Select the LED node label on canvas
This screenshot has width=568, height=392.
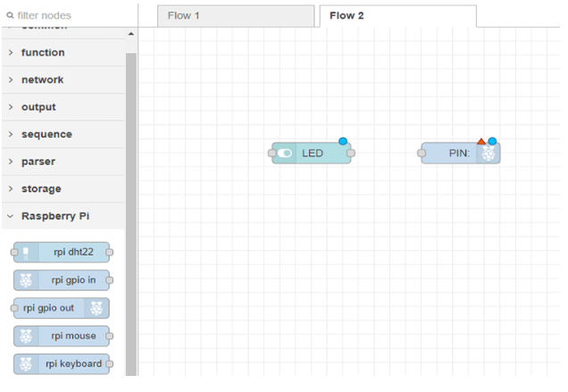pos(313,154)
